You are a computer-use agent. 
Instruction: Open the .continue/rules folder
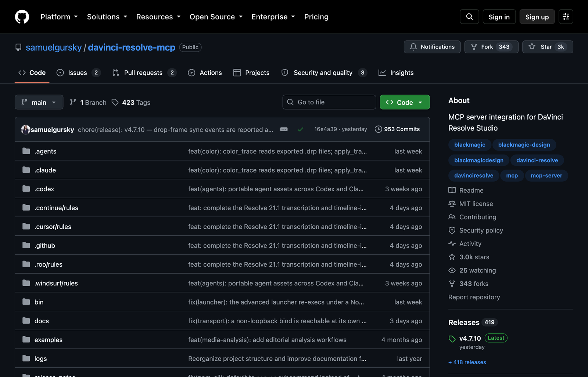click(x=56, y=208)
